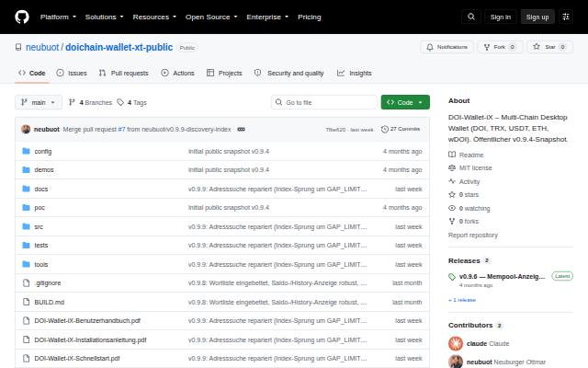
Task: Open the demos folder
Action: pyautogui.click(x=44, y=169)
